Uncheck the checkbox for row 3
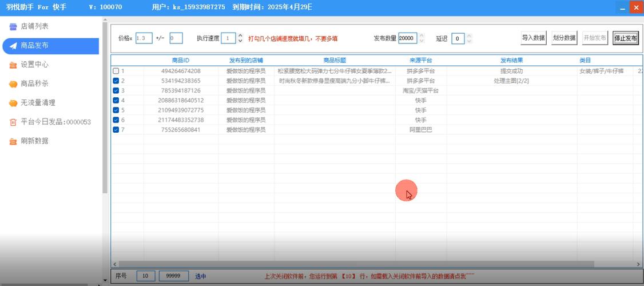Screen dimensions: 644x286 [x=116, y=90]
